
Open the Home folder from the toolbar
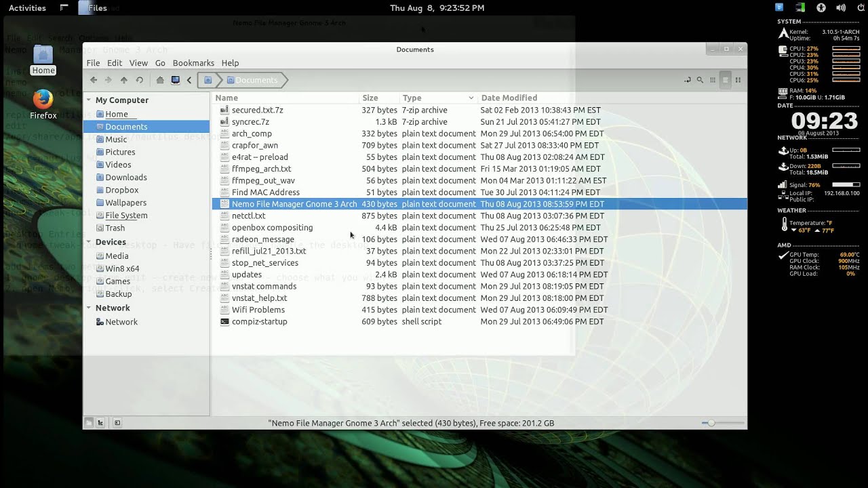click(160, 80)
